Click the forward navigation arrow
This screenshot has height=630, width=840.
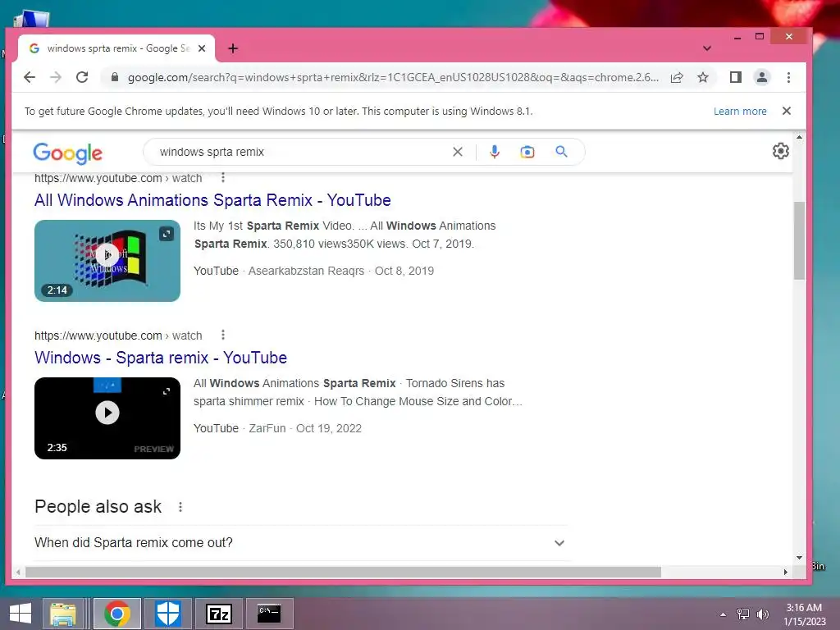tap(56, 77)
